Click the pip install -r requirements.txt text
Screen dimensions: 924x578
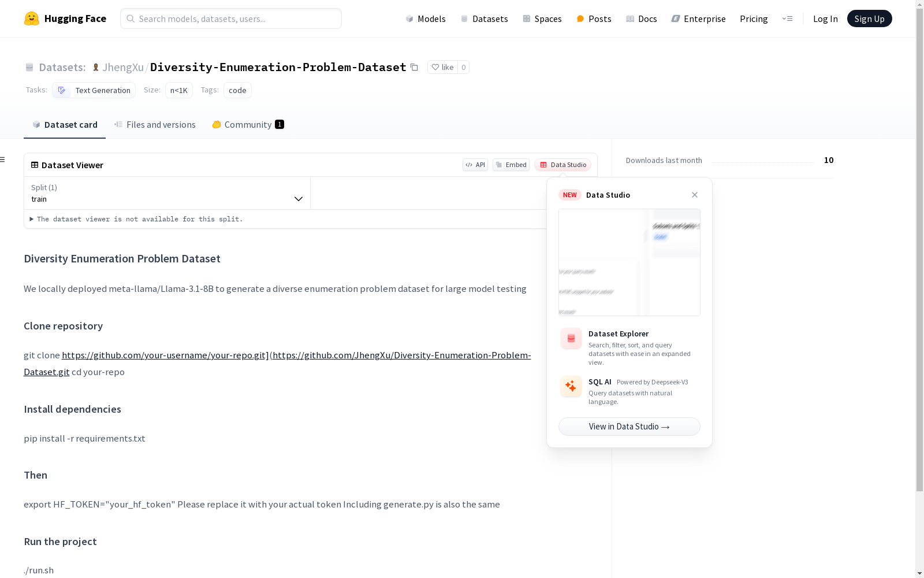[x=84, y=438]
